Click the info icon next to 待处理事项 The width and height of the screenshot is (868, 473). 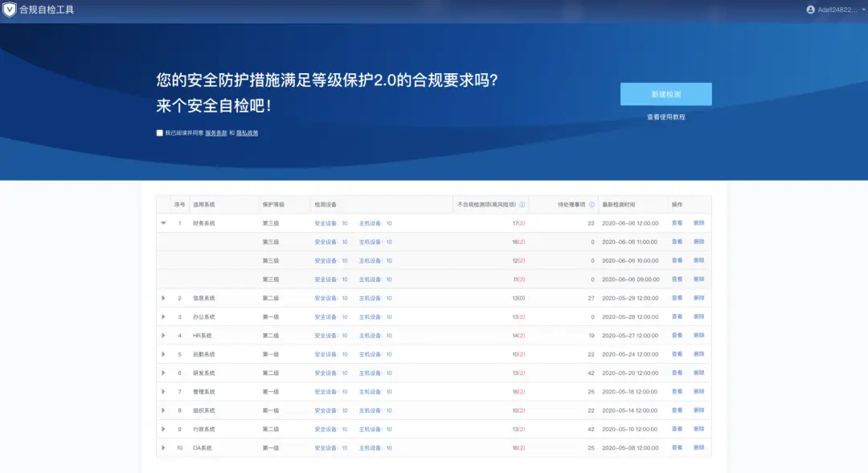592,205
